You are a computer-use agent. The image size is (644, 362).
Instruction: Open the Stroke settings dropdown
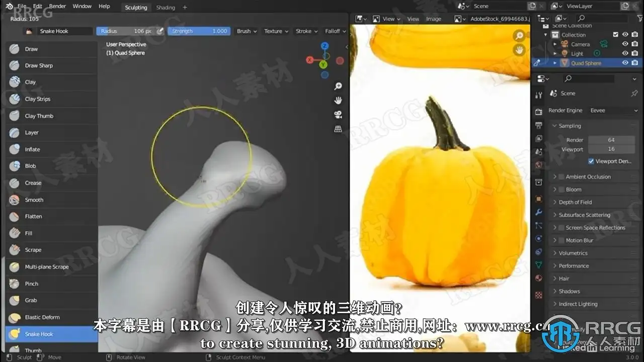[x=306, y=31]
